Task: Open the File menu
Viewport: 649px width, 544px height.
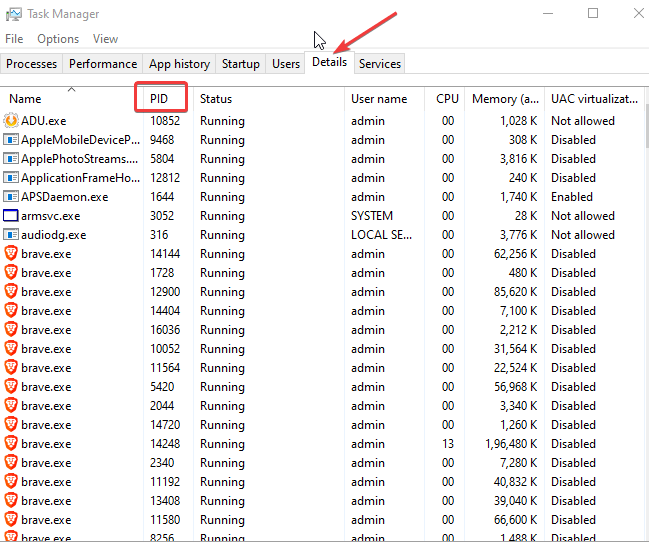Action: tap(14, 39)
